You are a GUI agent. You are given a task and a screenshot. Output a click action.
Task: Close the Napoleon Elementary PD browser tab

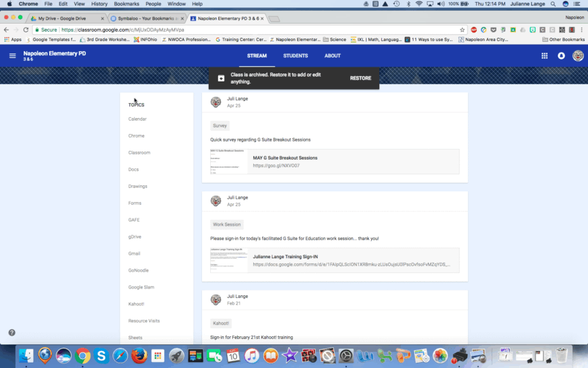tap(262, 18)
